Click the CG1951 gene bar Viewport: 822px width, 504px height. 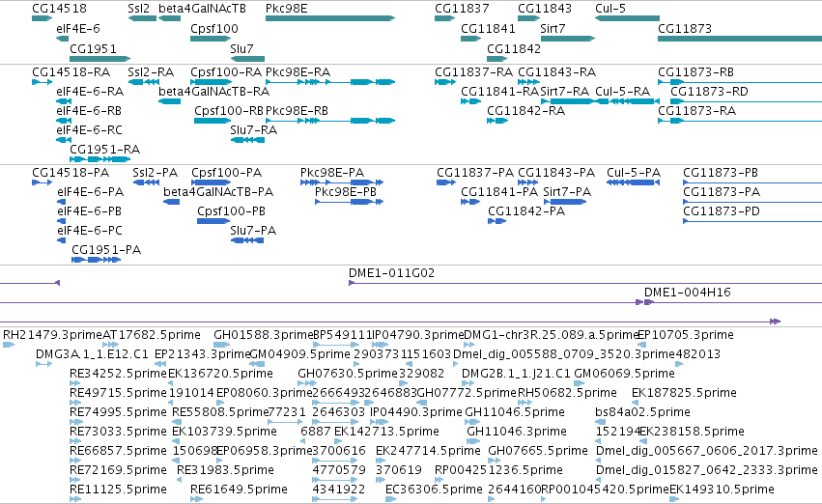[100, 59]
